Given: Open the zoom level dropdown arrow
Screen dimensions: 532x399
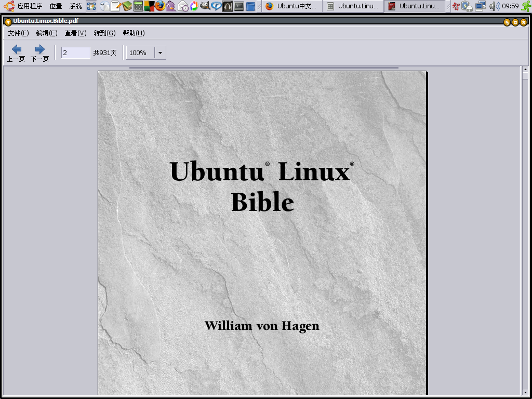Looking at the screenshot, I should click(x=160, y=53).
